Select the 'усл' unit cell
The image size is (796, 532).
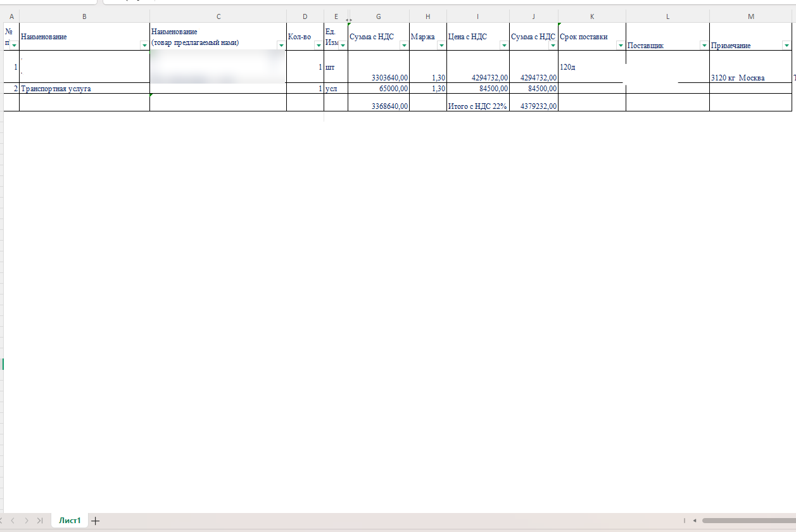tap(336, 89)
